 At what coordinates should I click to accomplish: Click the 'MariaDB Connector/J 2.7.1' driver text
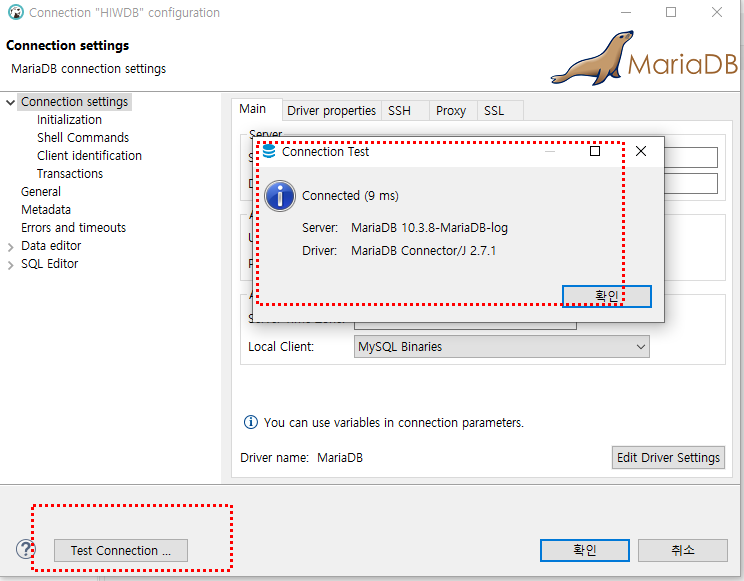(x=423, y=251)
